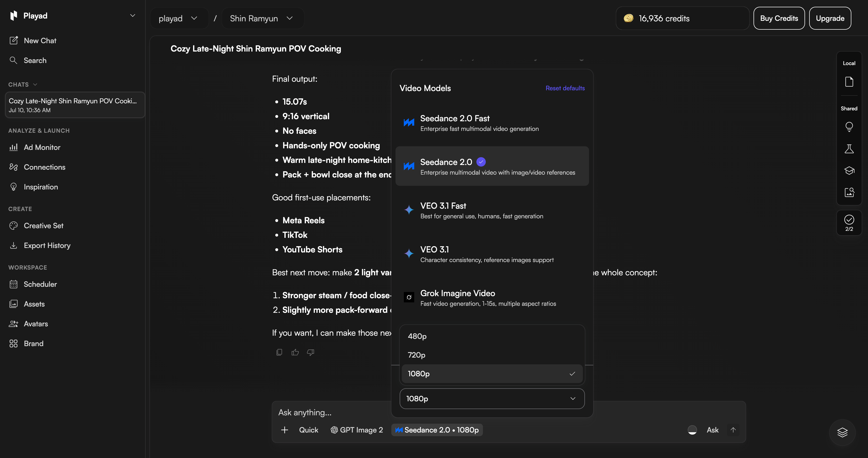Select the Seedance 2.0 model

(x=492, y=166)
